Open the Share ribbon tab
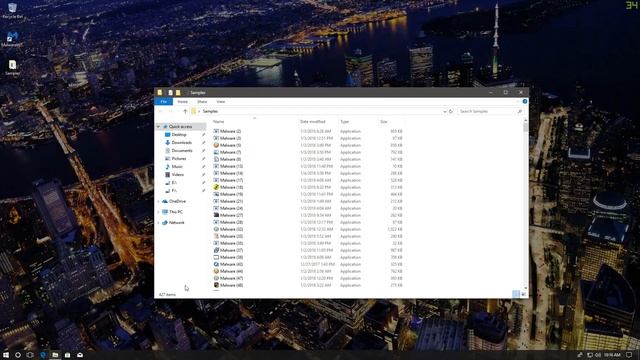Screen dimensions: 640x360 point(202,102)
